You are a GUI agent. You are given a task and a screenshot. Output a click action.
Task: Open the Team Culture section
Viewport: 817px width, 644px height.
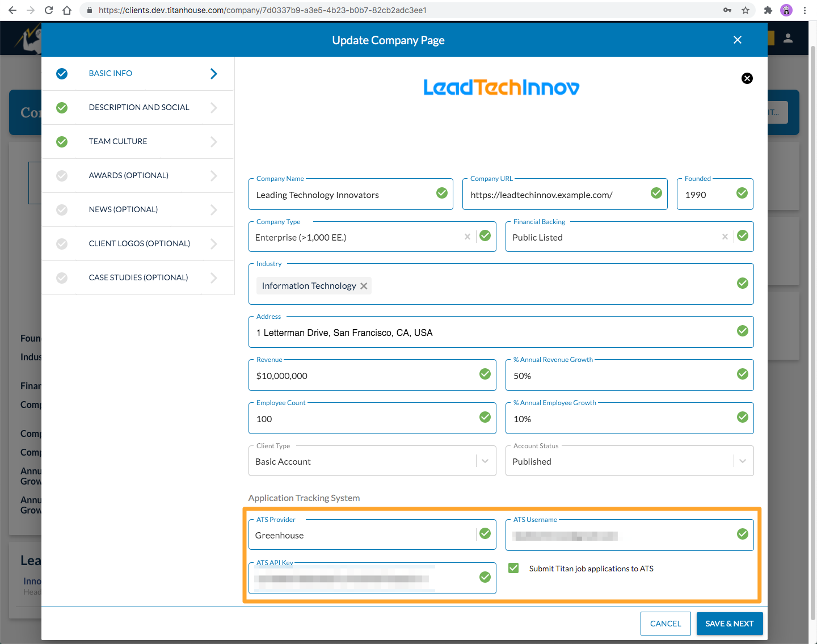pyautogui.click(x=118, y=141)
